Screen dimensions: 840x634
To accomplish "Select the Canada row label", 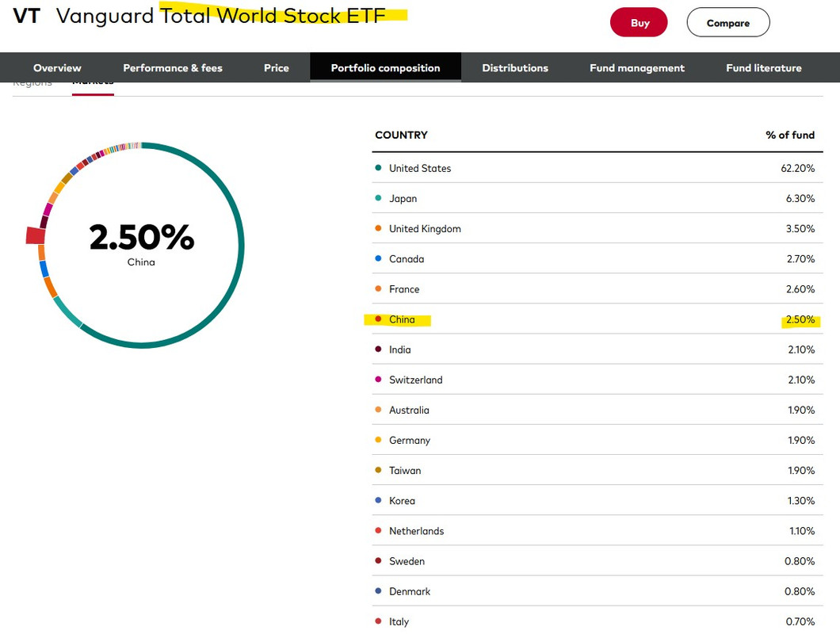I will click(x=407, y=259).
